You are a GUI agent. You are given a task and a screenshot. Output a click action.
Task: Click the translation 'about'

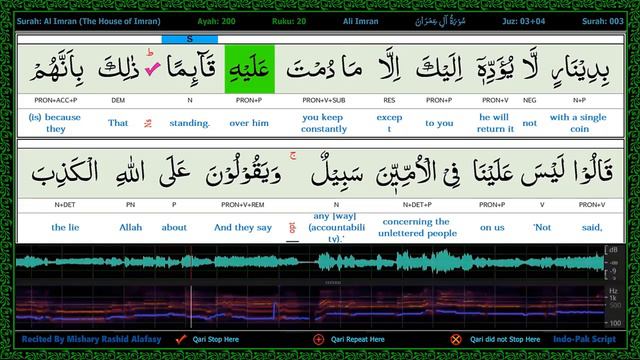coord(174,227)
